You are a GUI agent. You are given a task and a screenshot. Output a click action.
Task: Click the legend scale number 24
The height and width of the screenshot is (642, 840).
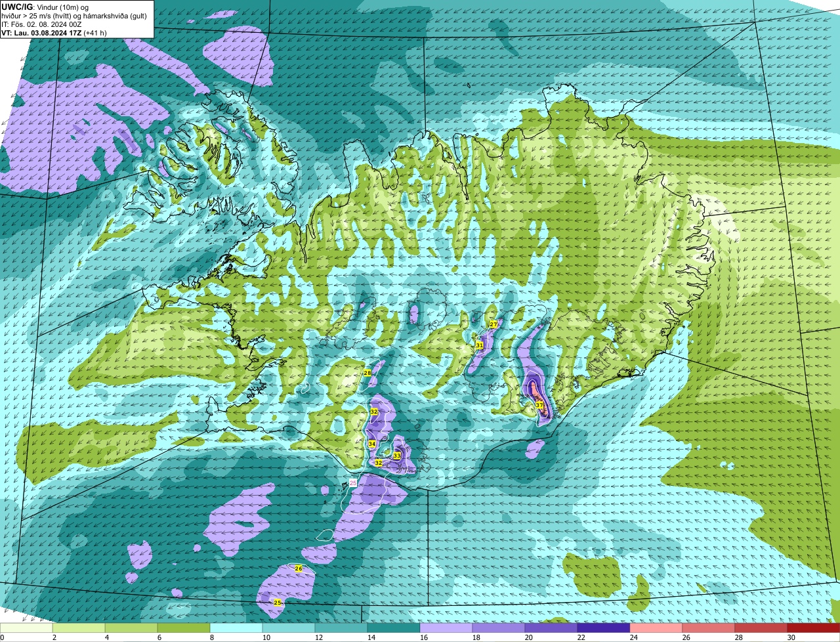[634, 637]
